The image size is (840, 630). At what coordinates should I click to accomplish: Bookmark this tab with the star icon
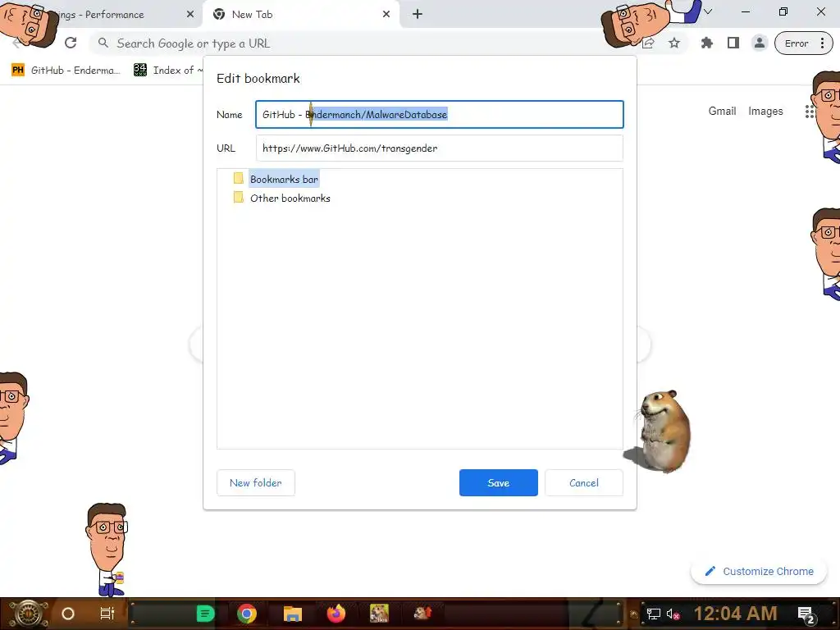[674, 43]
